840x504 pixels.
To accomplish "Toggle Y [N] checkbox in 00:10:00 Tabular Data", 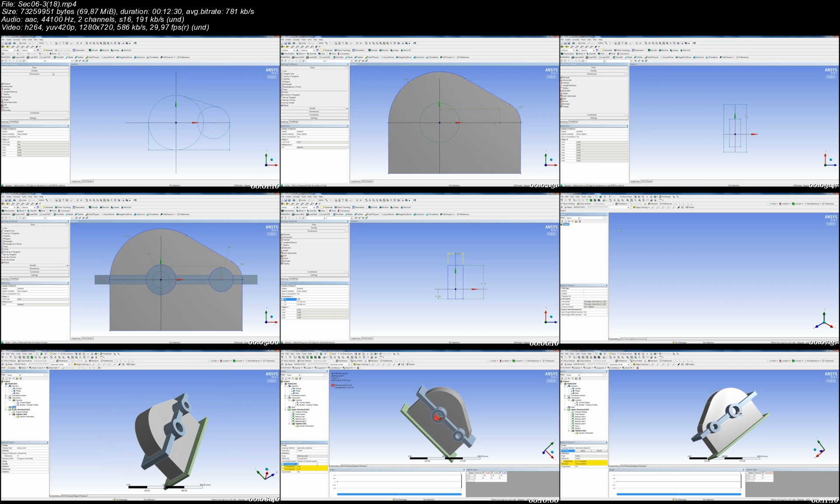I will (492, 473).
